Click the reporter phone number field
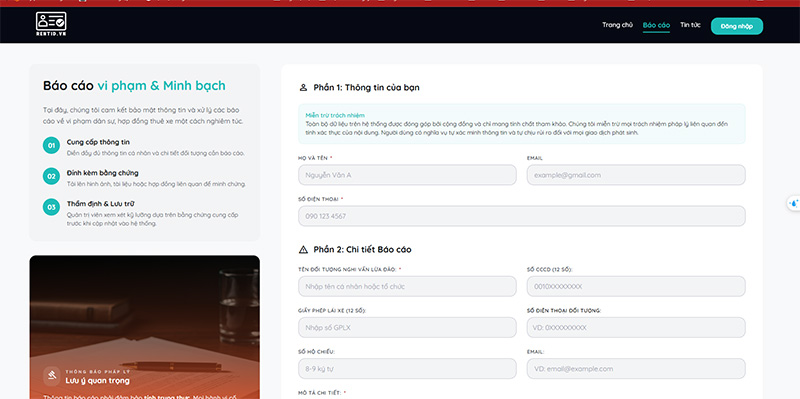 click(x=522, y=216)
